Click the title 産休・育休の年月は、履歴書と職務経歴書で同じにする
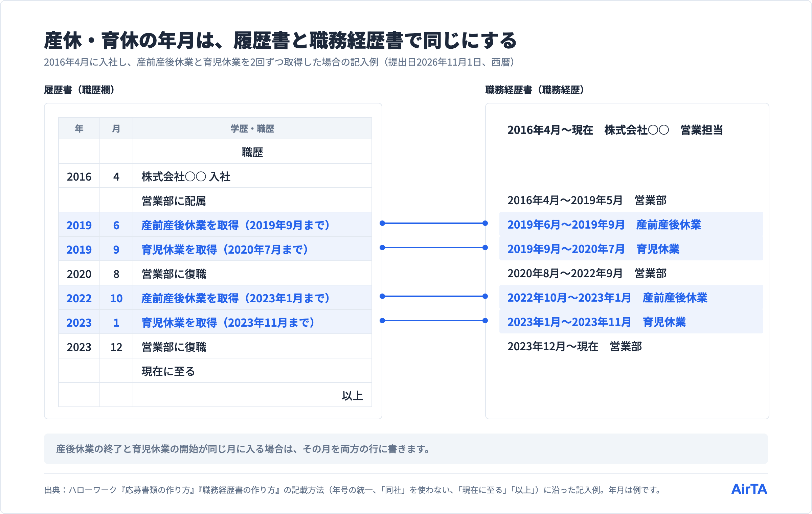 (x=280, y=41)
